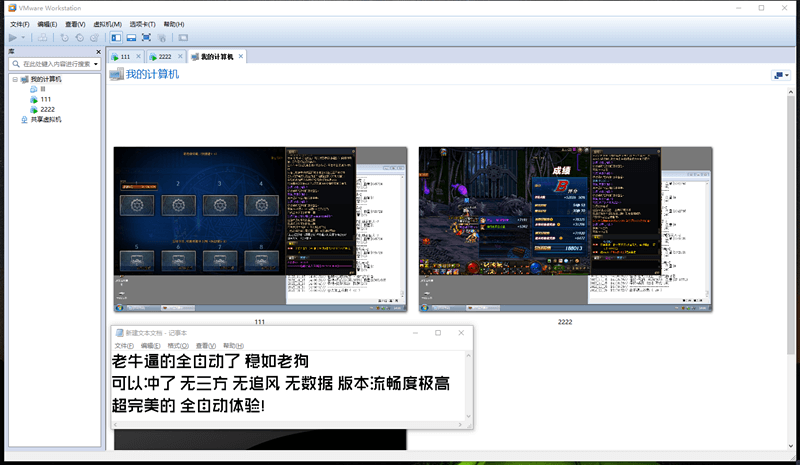Viewport: 800px width, 465px height.
Task: Click the Notepad title bar document icon
Action: pos(119,333)
